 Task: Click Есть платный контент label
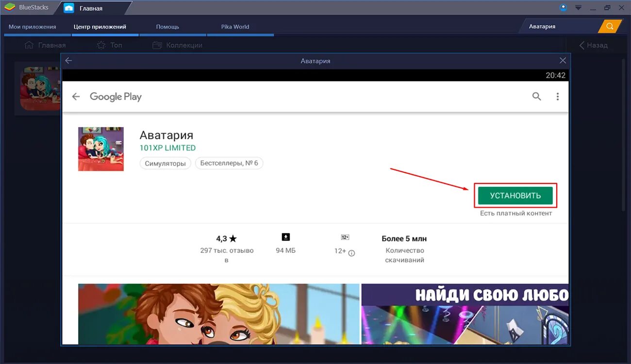coord(516,213)
